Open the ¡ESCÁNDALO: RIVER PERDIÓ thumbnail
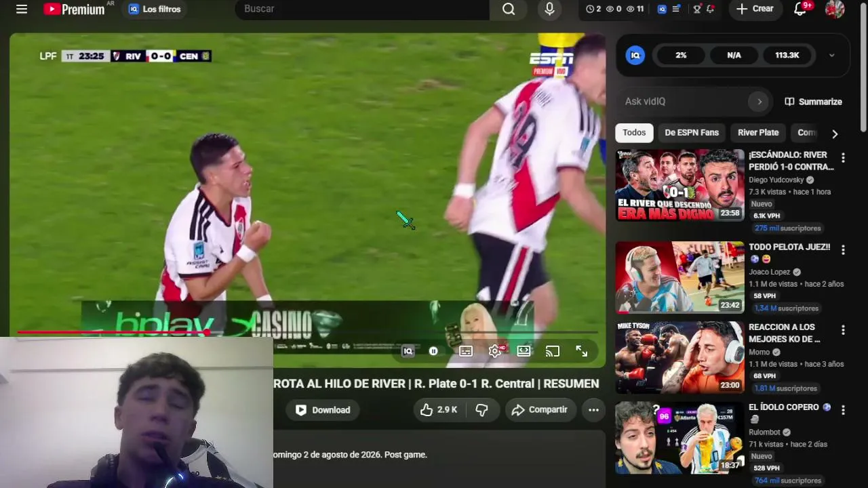 [679, 185]
